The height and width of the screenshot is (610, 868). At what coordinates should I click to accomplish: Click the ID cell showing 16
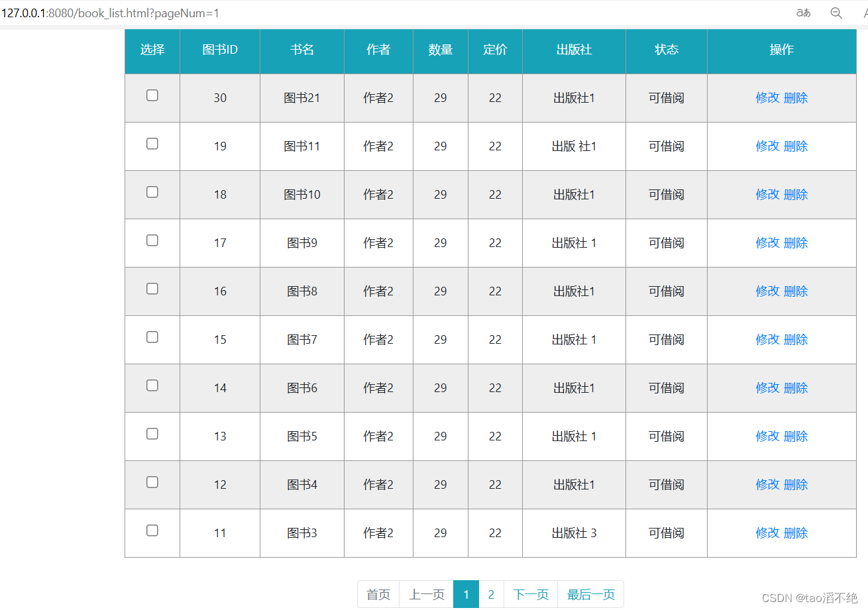pyautogui.click(x=220, y=291)
